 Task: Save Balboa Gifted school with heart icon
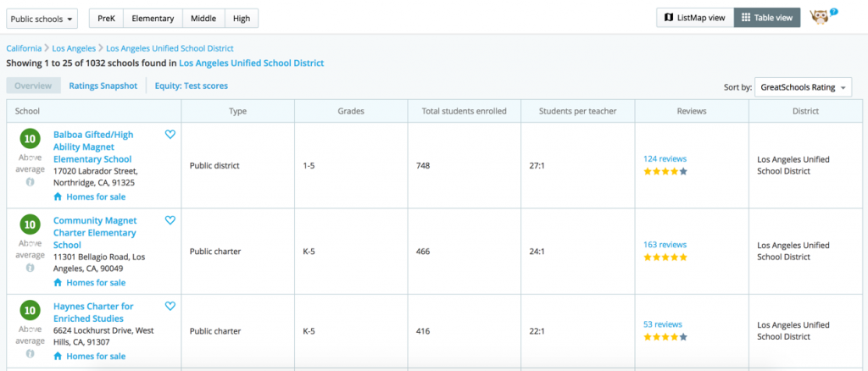coord(170,135)
